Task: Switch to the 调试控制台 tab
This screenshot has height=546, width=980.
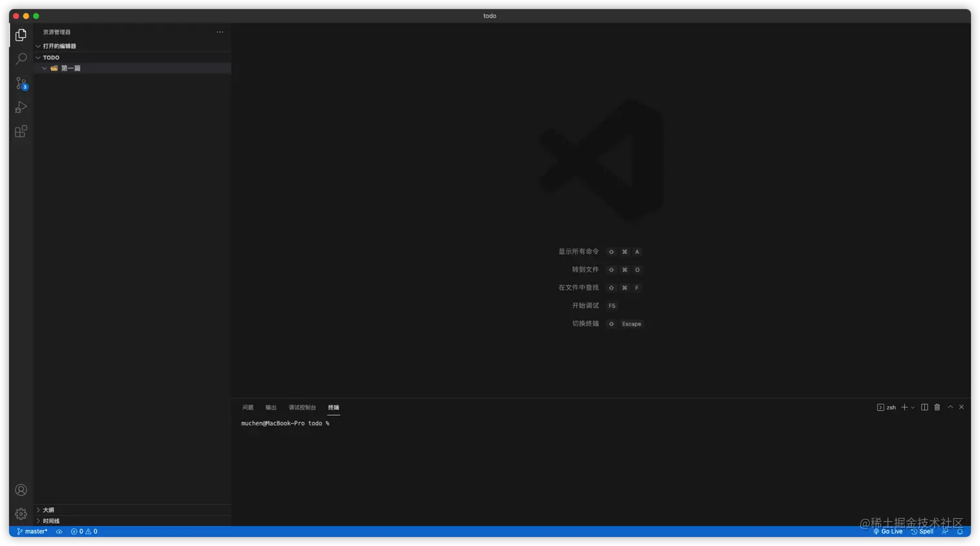Action: [x=302, y=407]
